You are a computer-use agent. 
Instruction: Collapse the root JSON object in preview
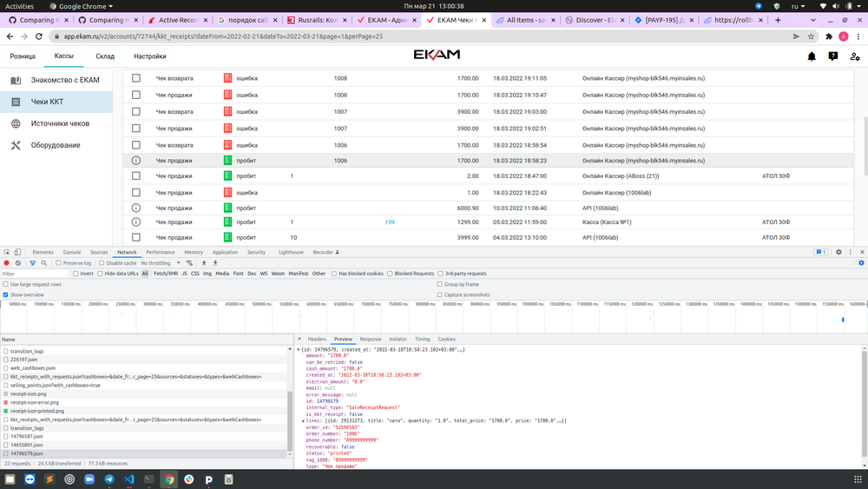(299, 348)
